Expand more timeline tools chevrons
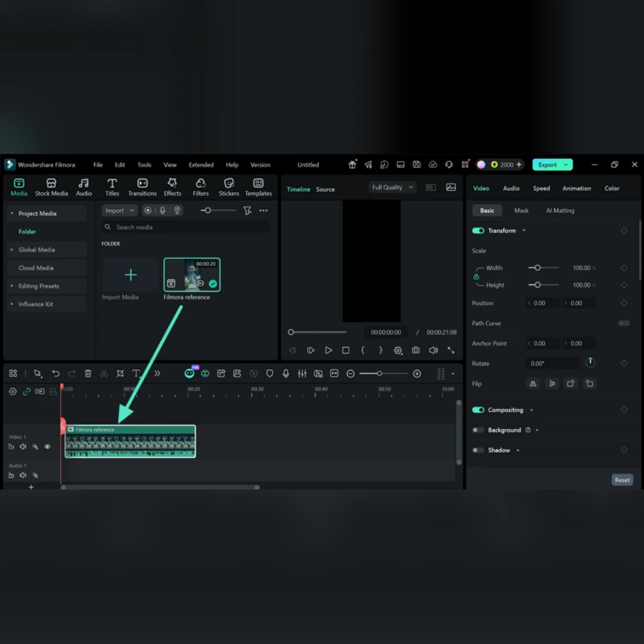This screenshot has height=644, width=644. (x=157, y=373)
